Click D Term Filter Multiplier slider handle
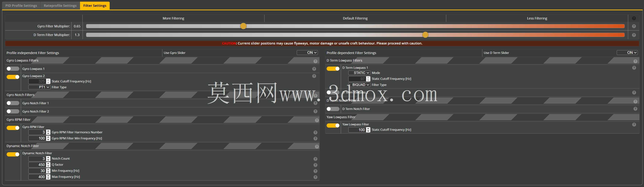 [425, 35]
